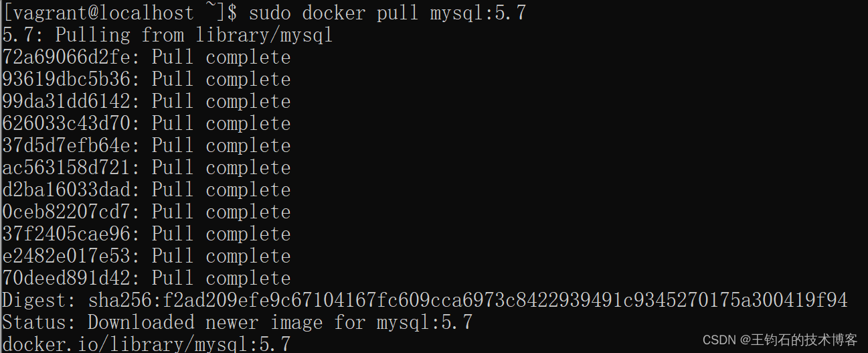
Task: Click the sudo docker pull mysql:5.7 command
Action: (x=387, y=13)
